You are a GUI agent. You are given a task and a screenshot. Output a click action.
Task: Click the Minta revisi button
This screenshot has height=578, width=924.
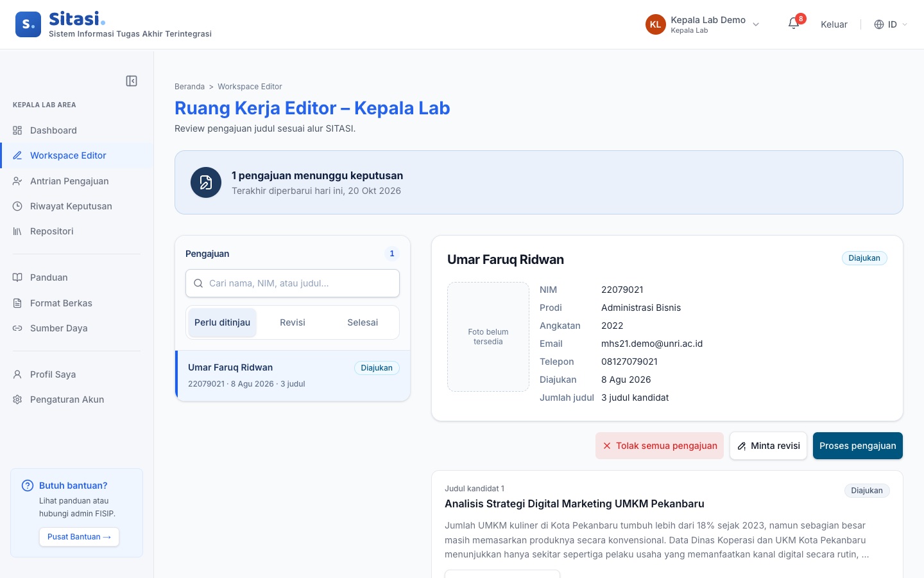click(768, 446)
